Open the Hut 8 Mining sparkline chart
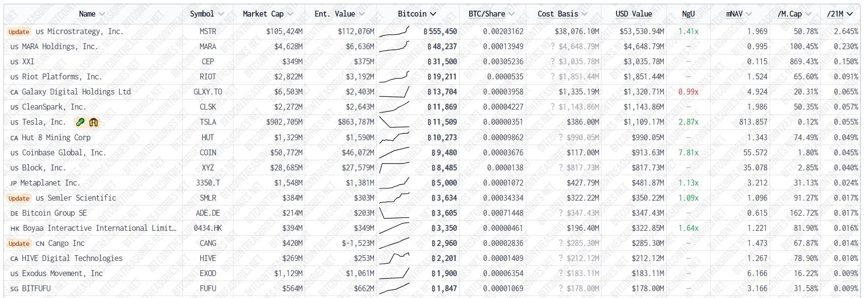Viewport: 868px width, 298px height. [394, 138]
